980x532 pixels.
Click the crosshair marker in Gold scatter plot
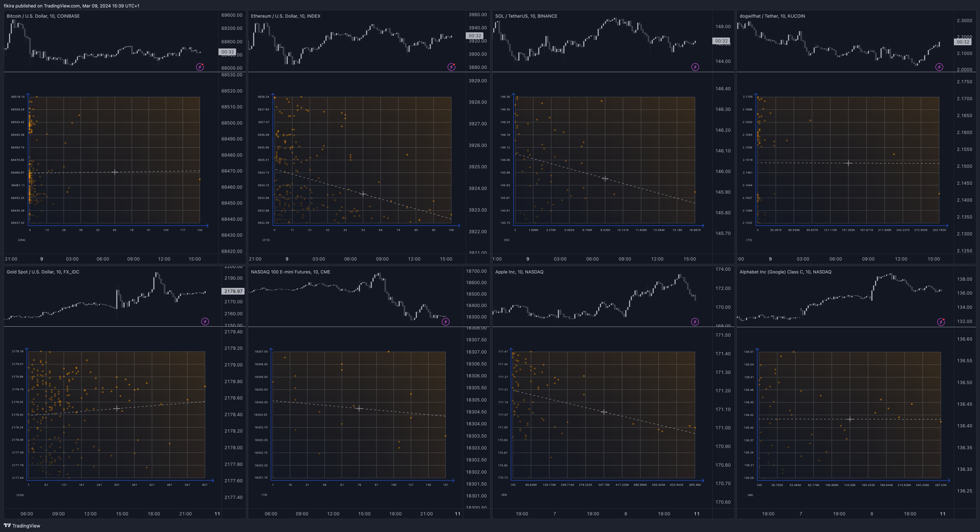click(117, 408)
